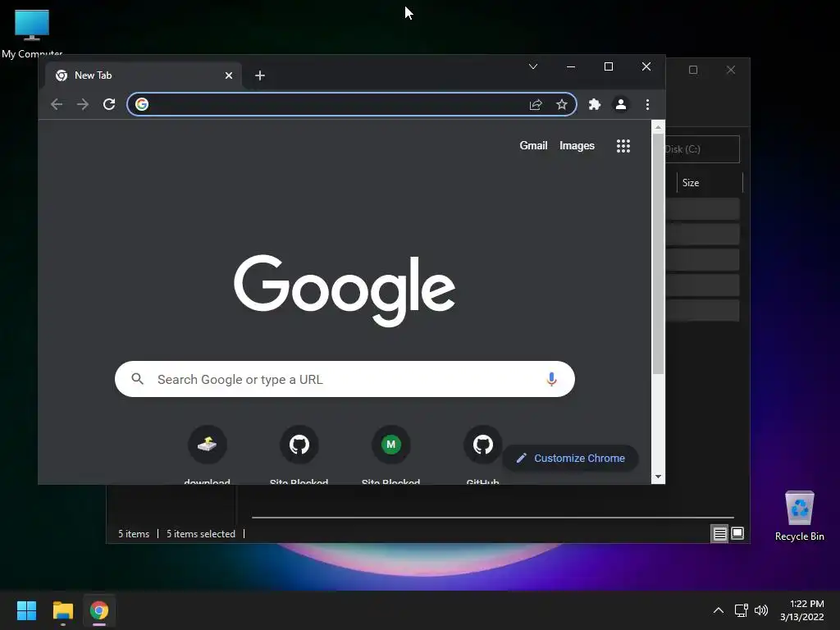Click Customize Chrome button

[571, 458]
